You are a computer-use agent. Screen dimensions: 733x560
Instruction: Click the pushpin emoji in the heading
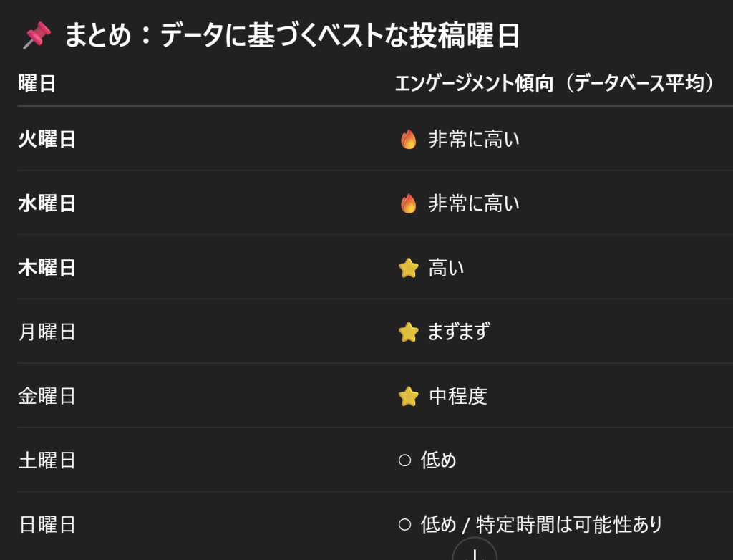point(37,35)
